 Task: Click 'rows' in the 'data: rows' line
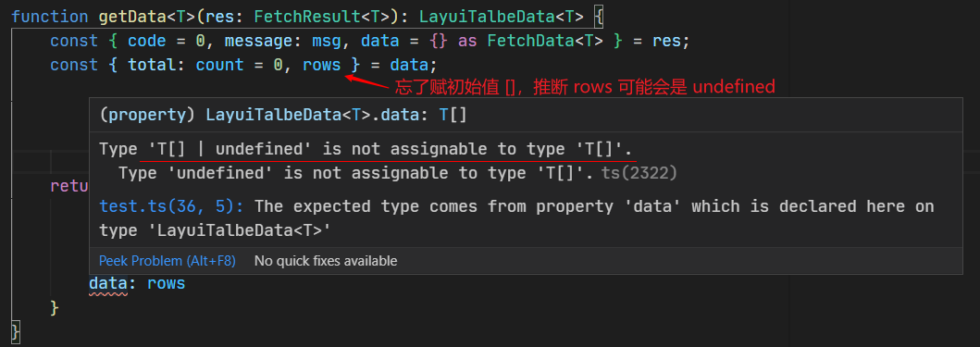pyautogui.click(x=167, y=283)
